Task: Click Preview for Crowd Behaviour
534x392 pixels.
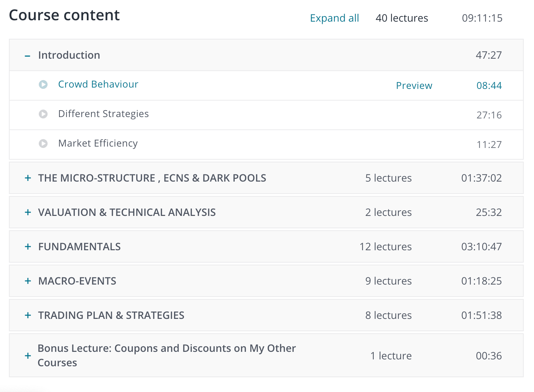Action: (414, 86)
